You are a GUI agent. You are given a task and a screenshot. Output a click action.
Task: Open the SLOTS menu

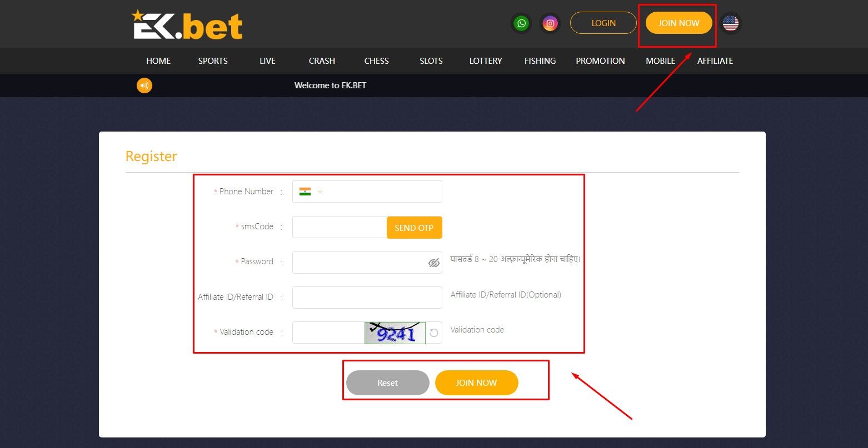point(431,61)
